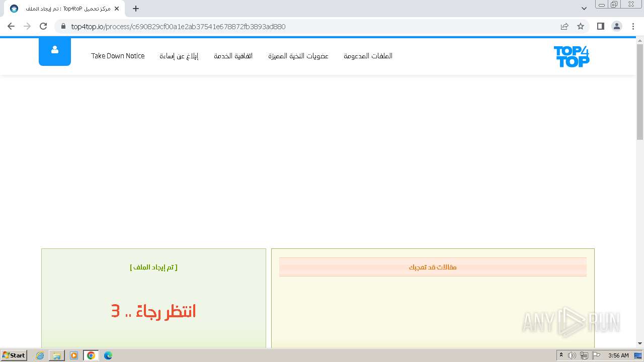Close the Top4toP tab
The width and height of the screenshot is (644, 362).
[117, 9]
